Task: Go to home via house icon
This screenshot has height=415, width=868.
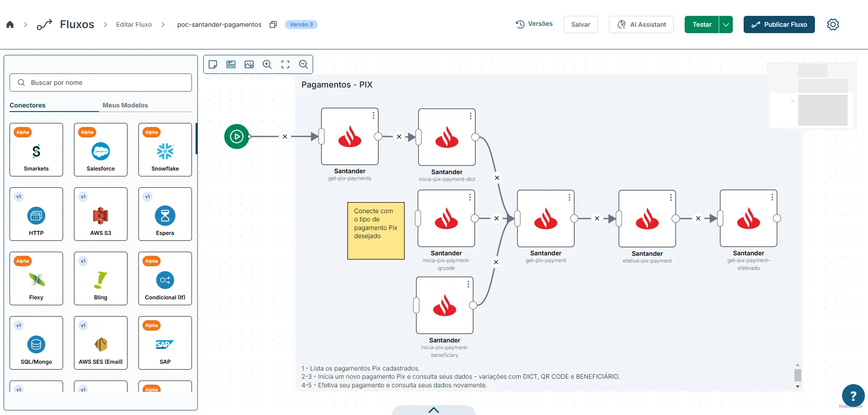Action: click(x=10, y=24)
